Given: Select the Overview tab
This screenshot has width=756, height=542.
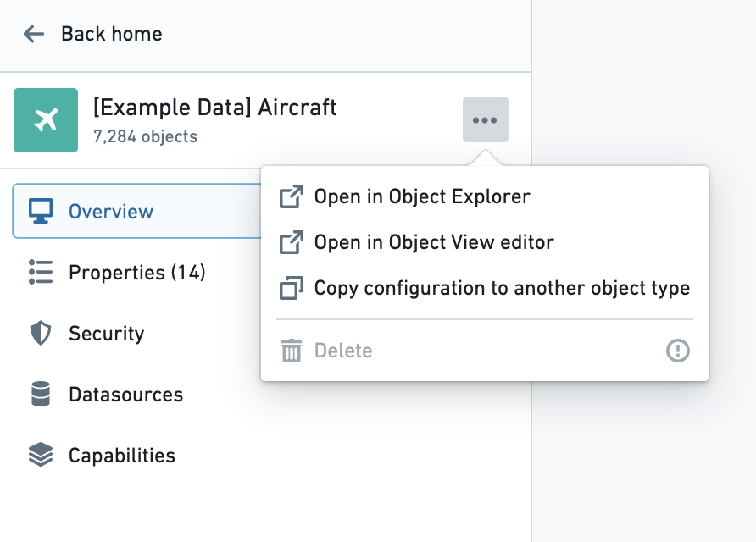Looking at the screenshot, I should [137, 211].
